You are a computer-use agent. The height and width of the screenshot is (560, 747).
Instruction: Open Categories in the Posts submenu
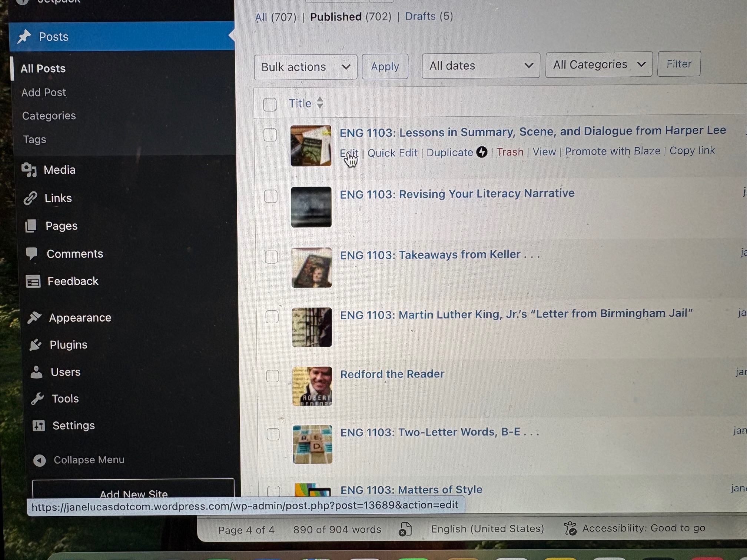(49, 116)
